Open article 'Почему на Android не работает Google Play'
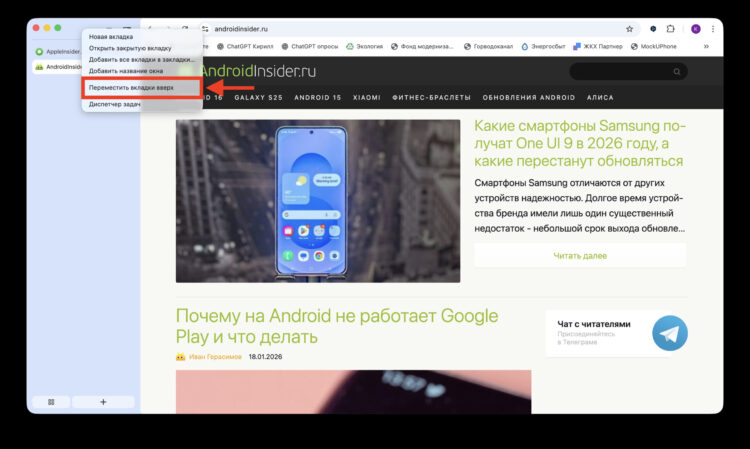The height and width of the screenshot is (449, 750). coord(337,326)
